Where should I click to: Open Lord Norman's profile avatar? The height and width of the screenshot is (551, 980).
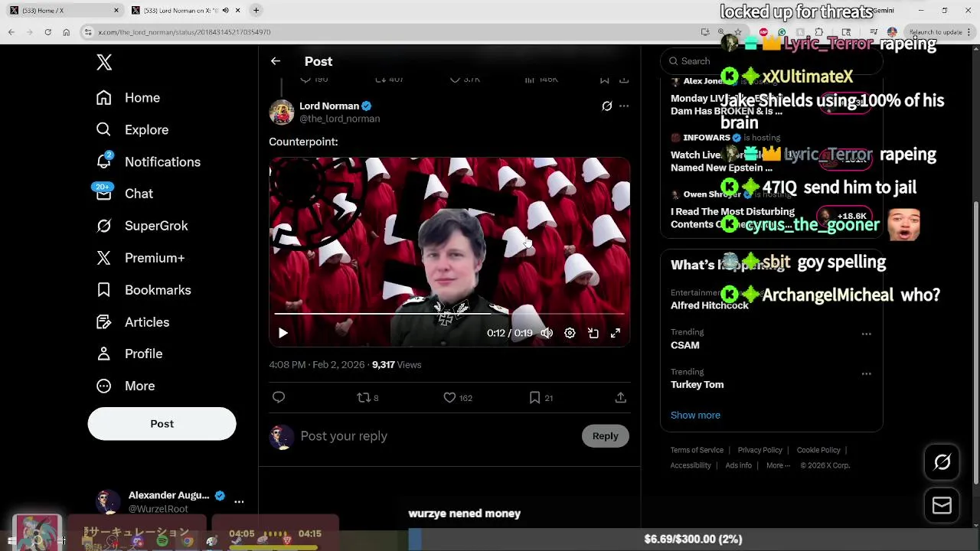pyautogui.click(x=282, y=112)
